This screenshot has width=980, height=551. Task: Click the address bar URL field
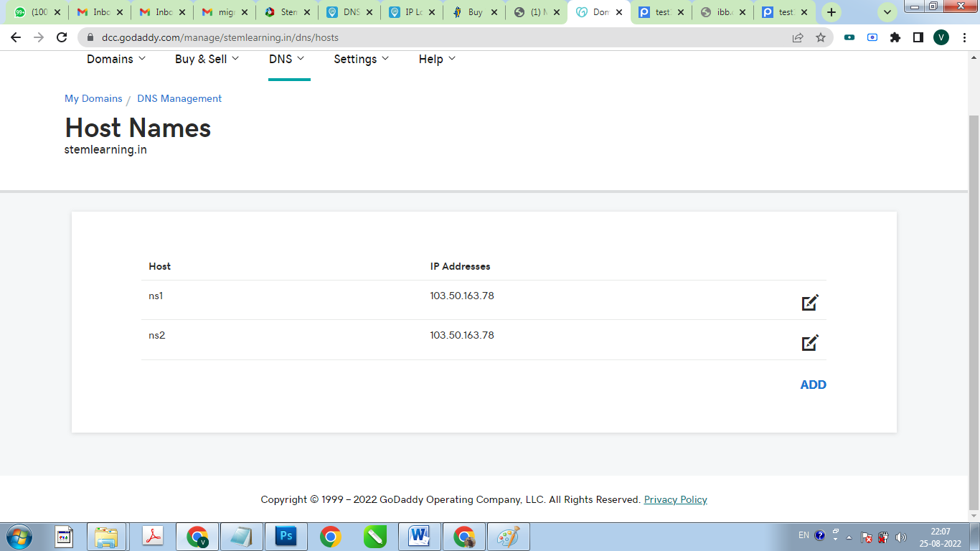(x=430, y=37)
